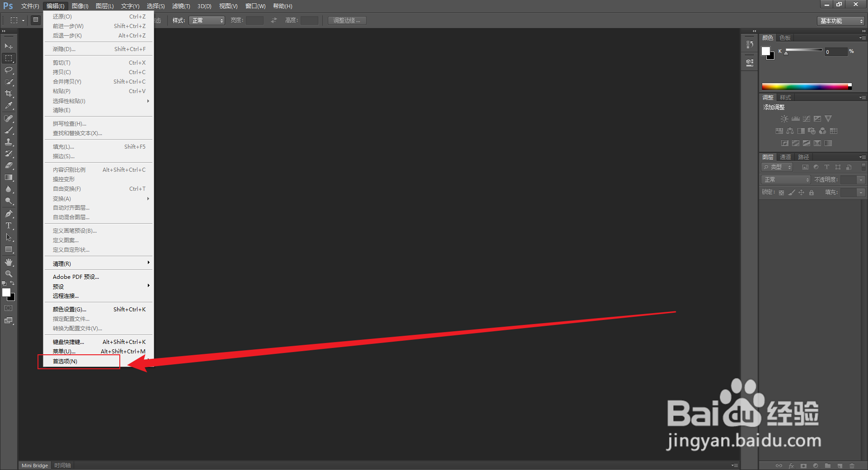Open the 基本功能 workspace dropdown
Image resolution: width=868 pixels, height=470 pixels.
click(841, 21)
